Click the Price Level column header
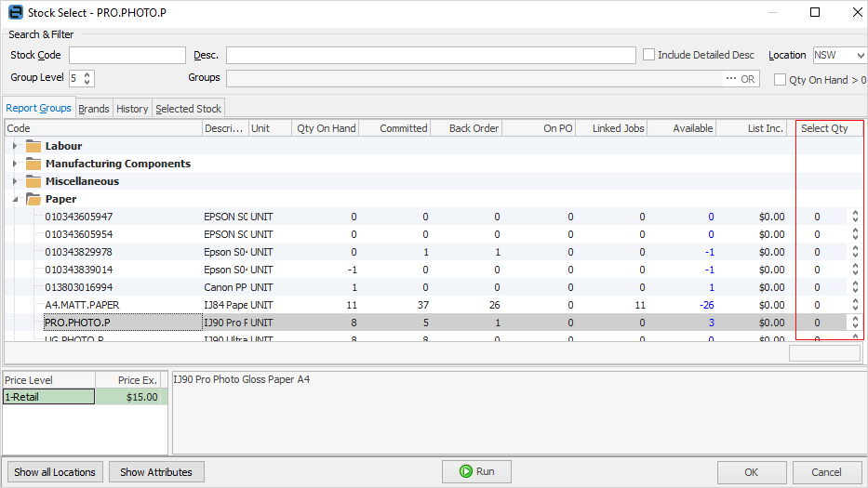 click(x=49, y=380)
